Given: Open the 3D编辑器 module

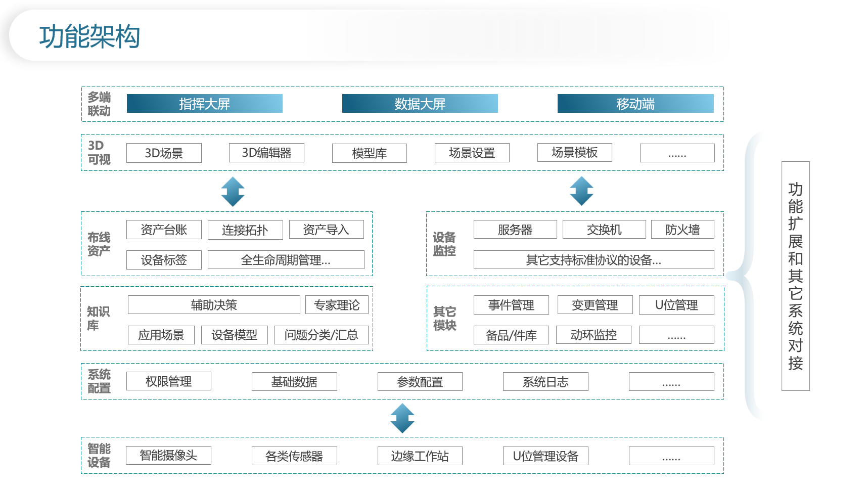Looking at the screenshot, I should 266,153.
